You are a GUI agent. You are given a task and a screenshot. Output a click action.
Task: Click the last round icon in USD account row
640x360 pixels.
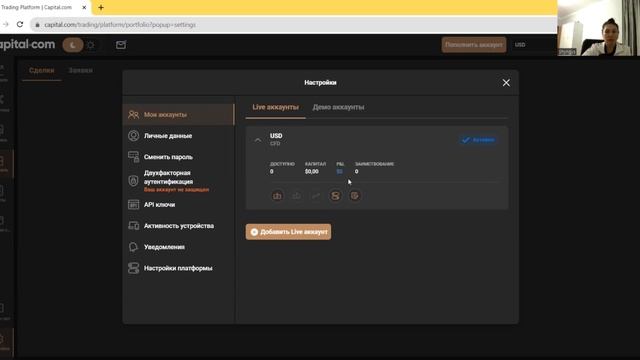click(x=355, y=196)
